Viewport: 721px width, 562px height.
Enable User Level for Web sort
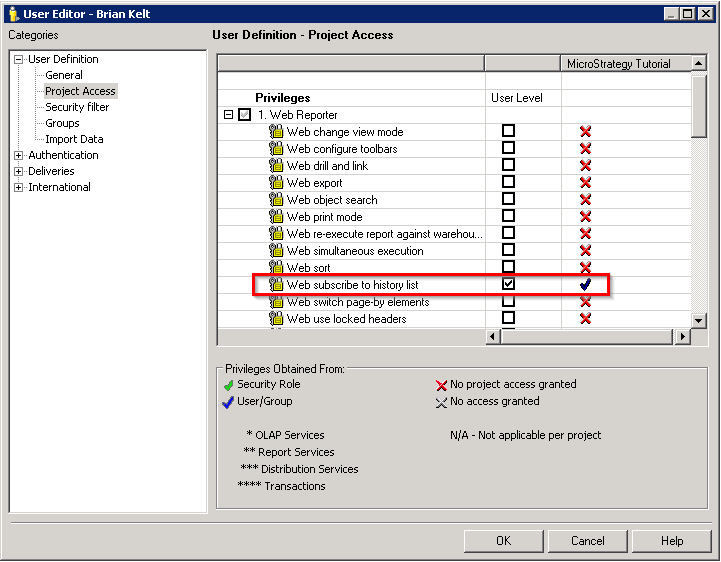[x=508, y=267]
